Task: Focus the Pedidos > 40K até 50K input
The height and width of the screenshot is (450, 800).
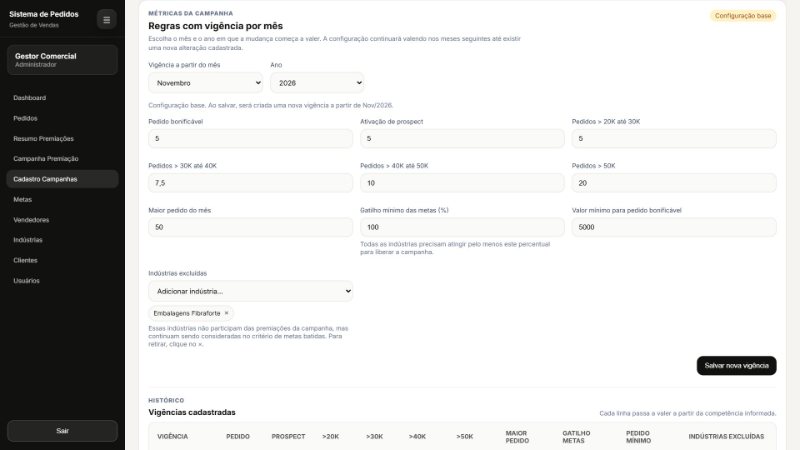Action: [462, 183]
